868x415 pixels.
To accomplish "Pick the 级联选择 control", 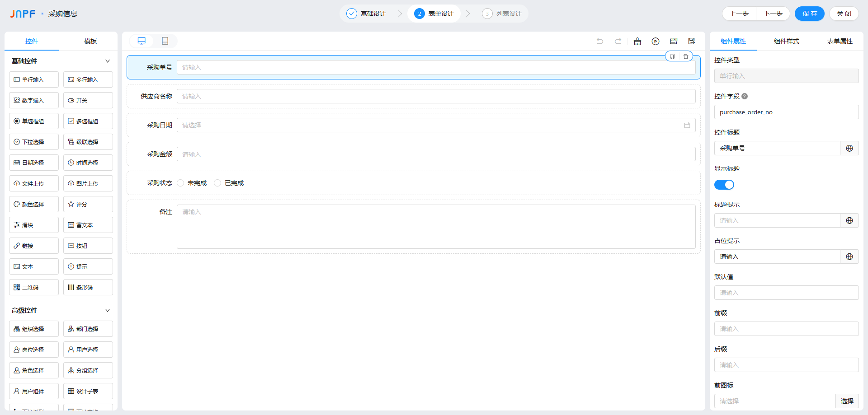I will 88,142.
